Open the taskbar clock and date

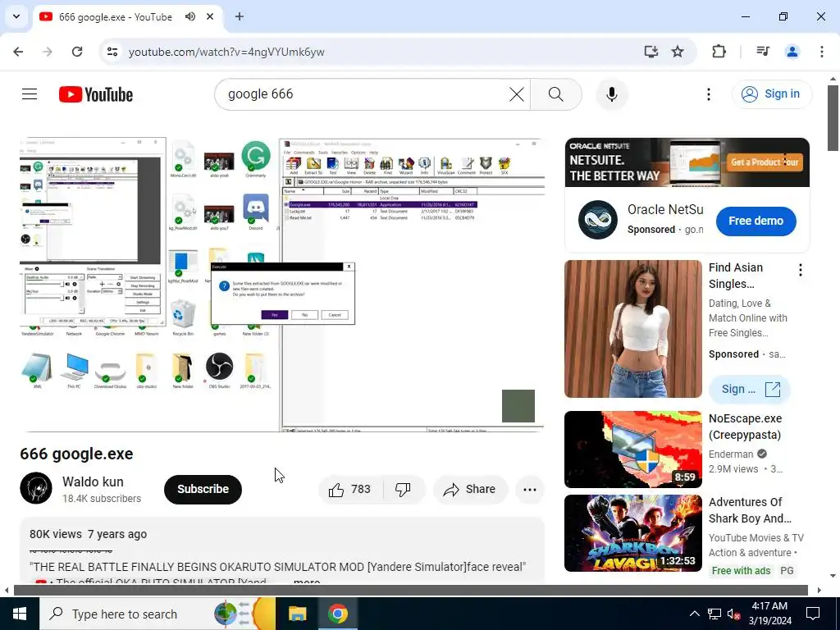point(769,614)
